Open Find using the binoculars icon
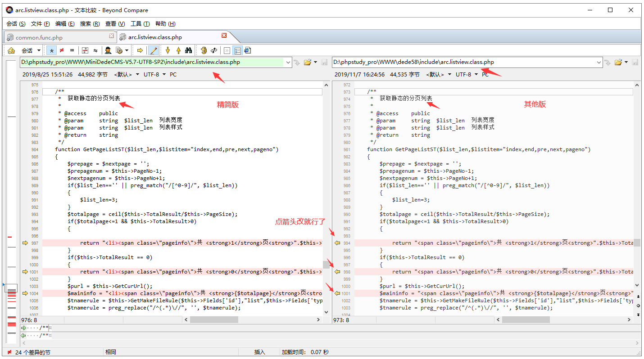The image size is (644, 359). (x=189, y=50)
